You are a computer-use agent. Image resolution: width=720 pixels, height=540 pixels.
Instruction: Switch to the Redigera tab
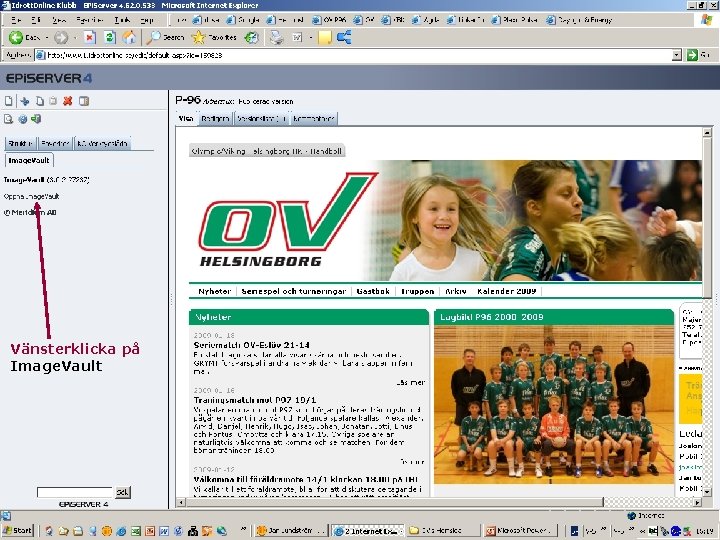click(x=214, y=118)
